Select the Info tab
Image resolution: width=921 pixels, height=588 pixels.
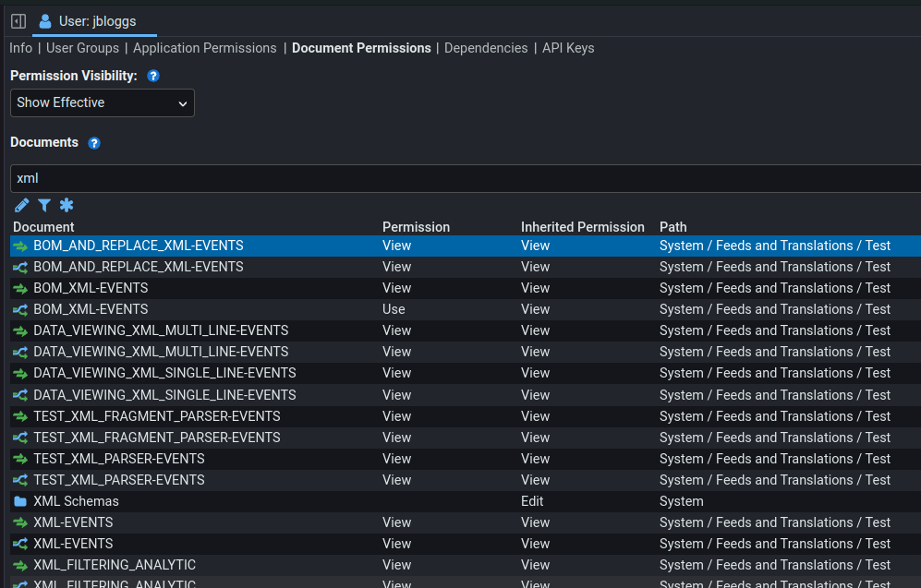click(x=20, y=48)
